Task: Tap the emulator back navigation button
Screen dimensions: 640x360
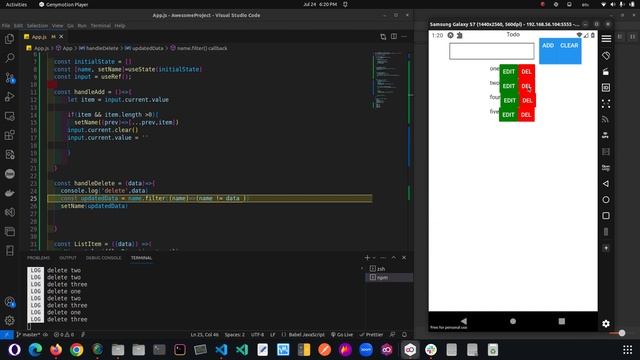Action: click(x=464, y=321)
